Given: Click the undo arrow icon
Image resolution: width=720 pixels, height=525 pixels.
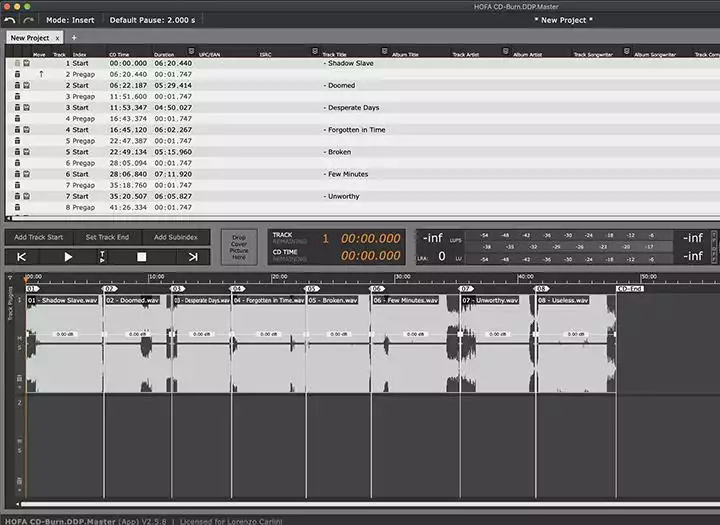Looking at the screenshot, I should coord(9,20).
